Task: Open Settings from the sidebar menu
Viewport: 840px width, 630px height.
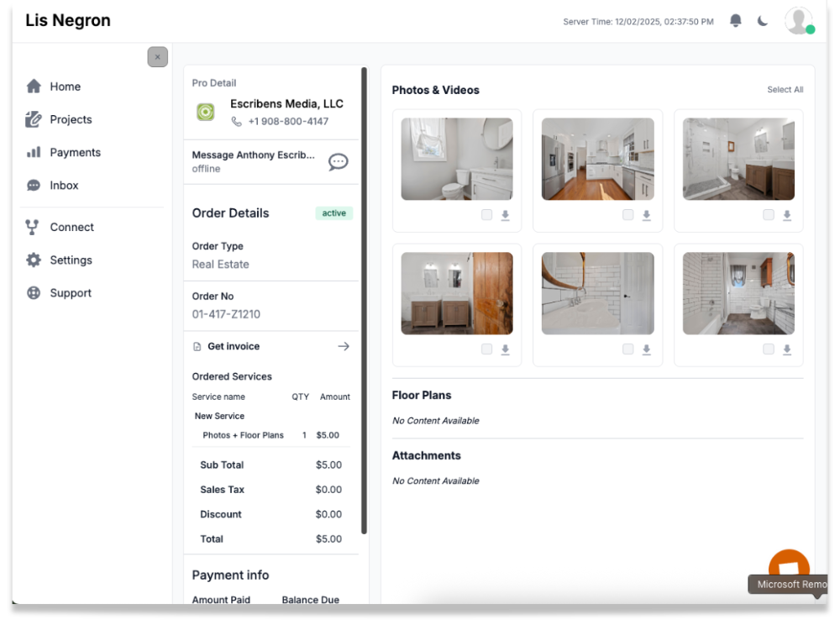Action: click(71, 260)
